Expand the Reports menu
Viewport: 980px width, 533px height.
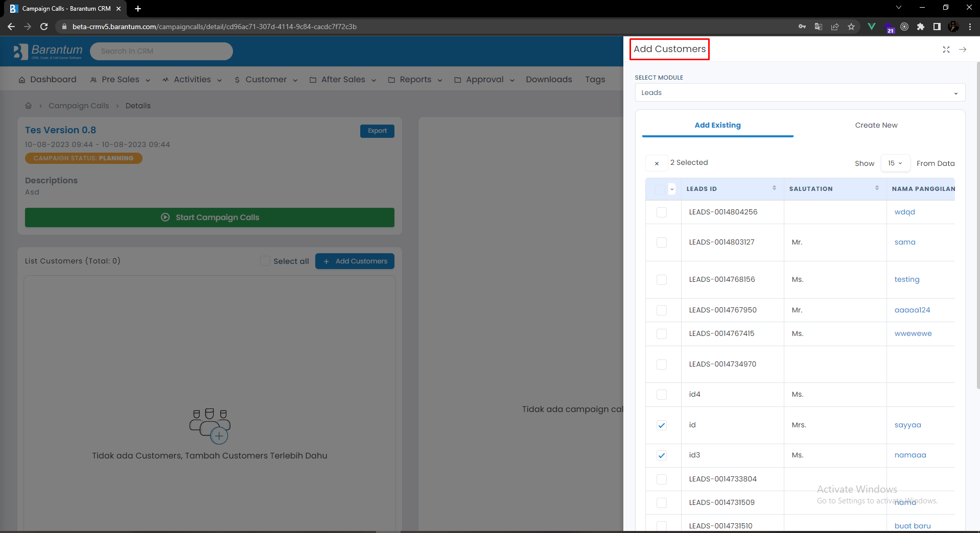[415, 79]
